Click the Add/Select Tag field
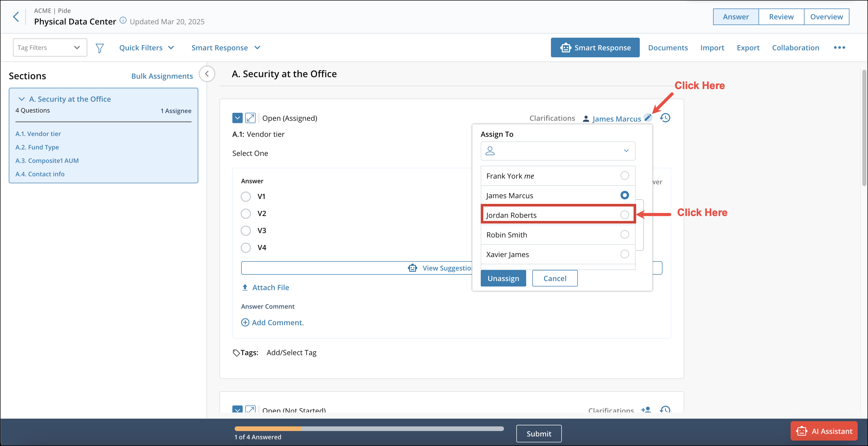868x446 pixels. pos(291,353)
